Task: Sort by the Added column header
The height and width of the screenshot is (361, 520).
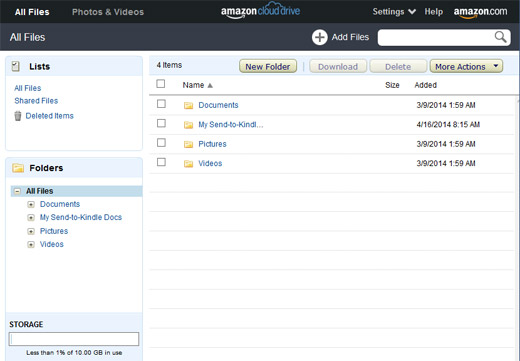Action: tap(426, 85)
